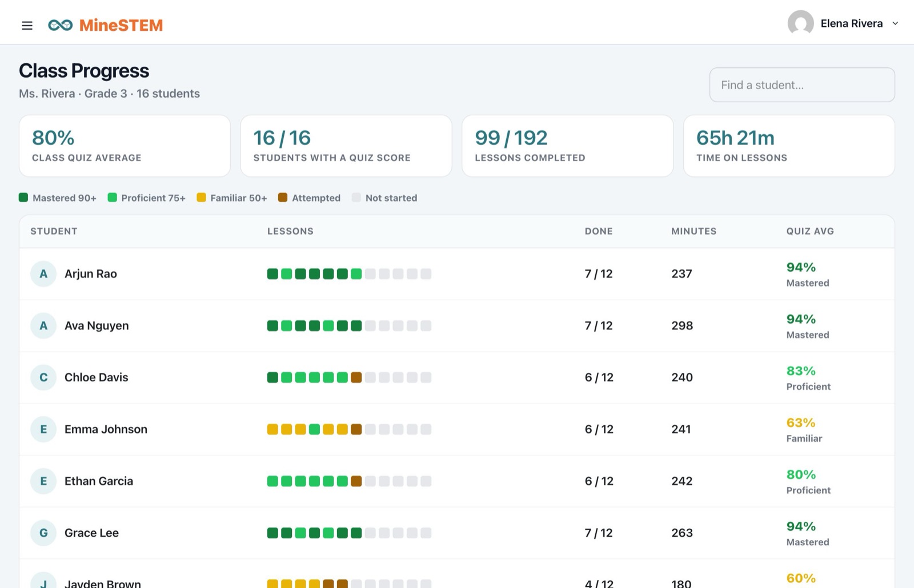This screenshot has height=588, width=914.
Task: Click Chloe Davis's 83% quiz average
Action: click(x=800, y=371)
